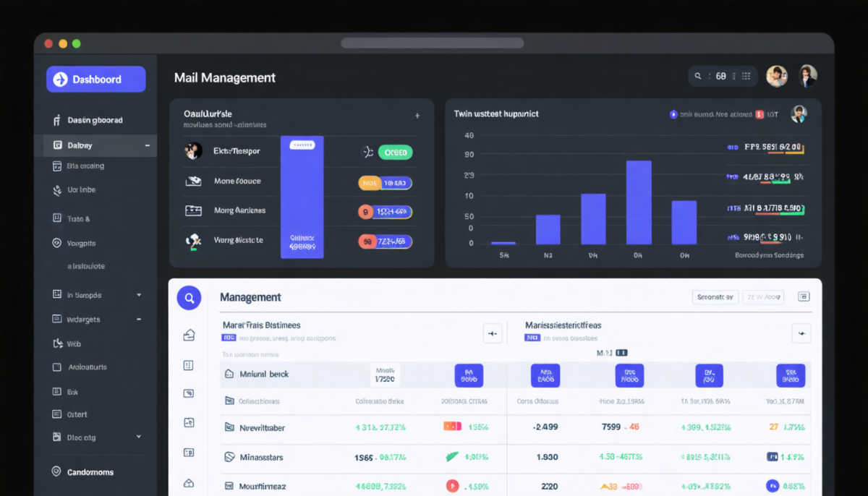Click the circular icon beside Vovgpits

click(57, 243)
